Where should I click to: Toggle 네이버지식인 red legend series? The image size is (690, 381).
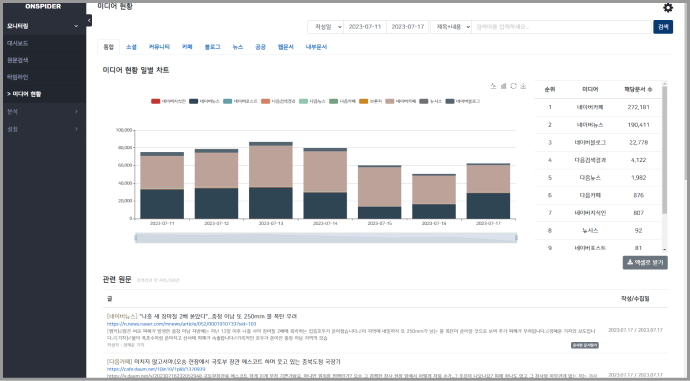point(168,101)
